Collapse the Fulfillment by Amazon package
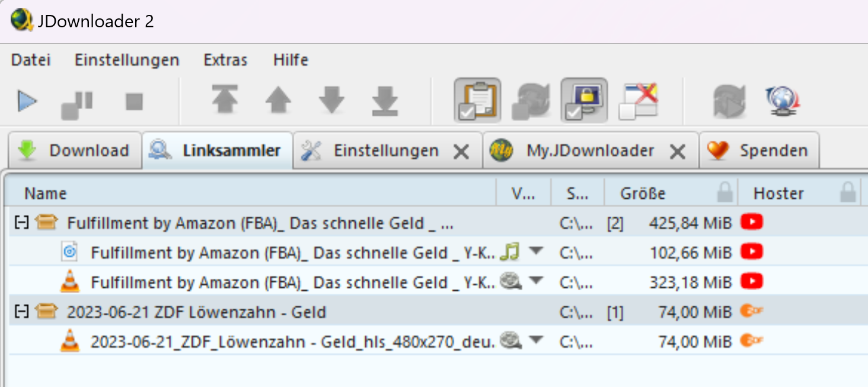 tap(21, 223)
